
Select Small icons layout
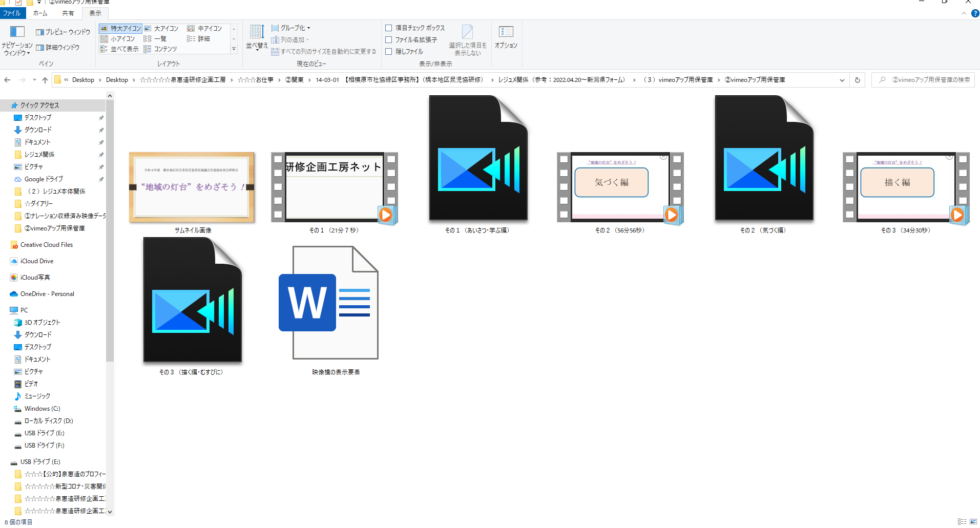[x=117, y=38]
